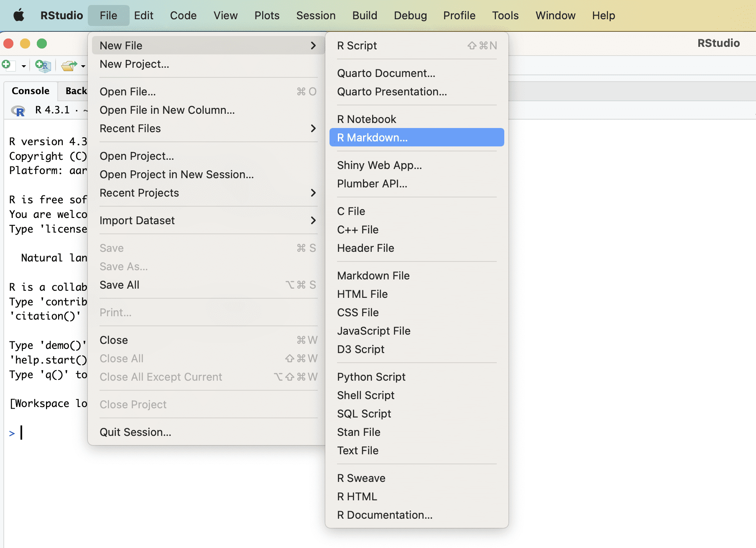756x548 pixels.
Task: Select Open File... menu entry
Action: pos(208,92)
